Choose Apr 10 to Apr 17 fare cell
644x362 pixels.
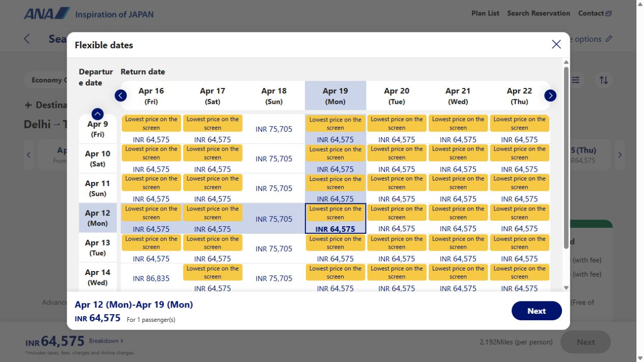point(212,159)
